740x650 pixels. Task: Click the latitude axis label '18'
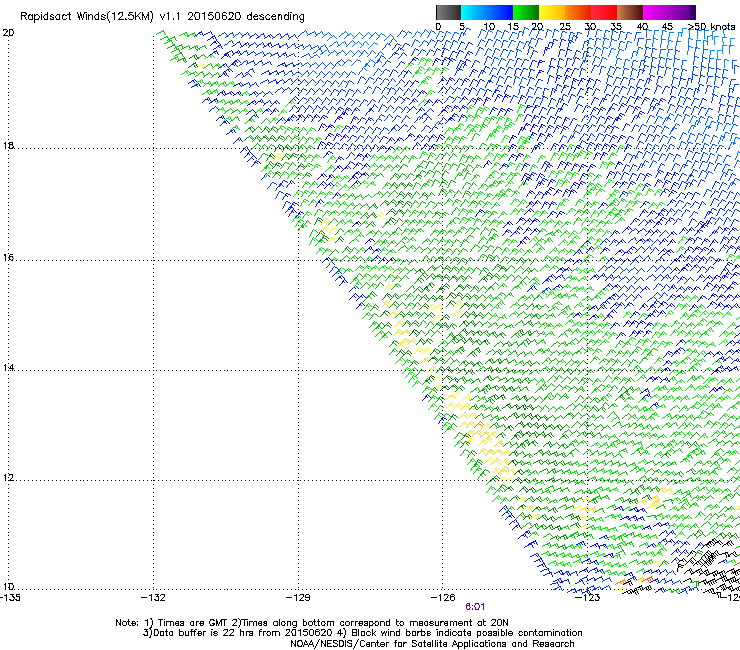[x=8, y=145]
